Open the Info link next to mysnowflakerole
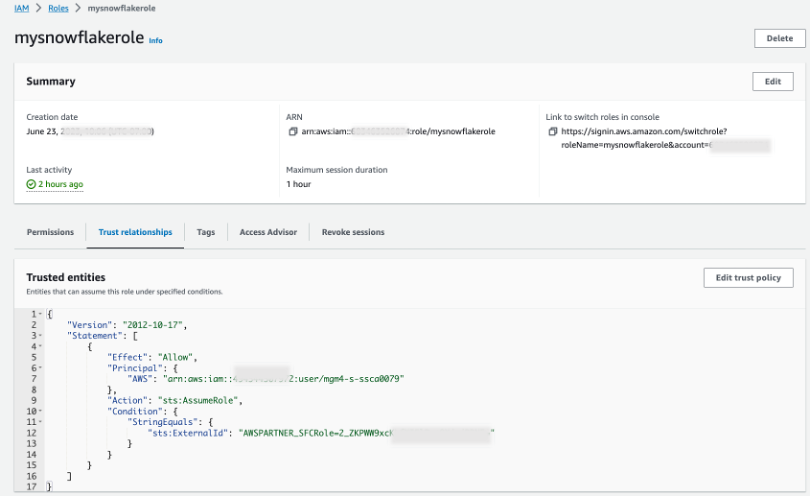 155,40
